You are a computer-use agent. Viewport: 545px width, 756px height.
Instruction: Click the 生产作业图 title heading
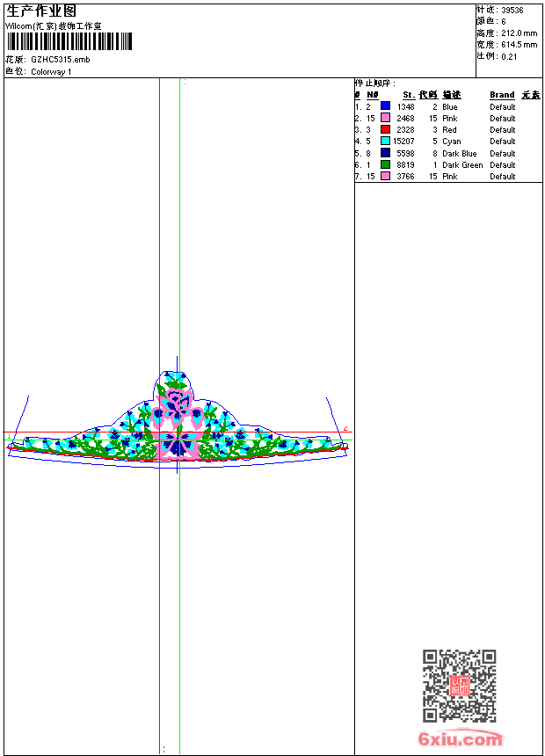click(x=41, y=11)
